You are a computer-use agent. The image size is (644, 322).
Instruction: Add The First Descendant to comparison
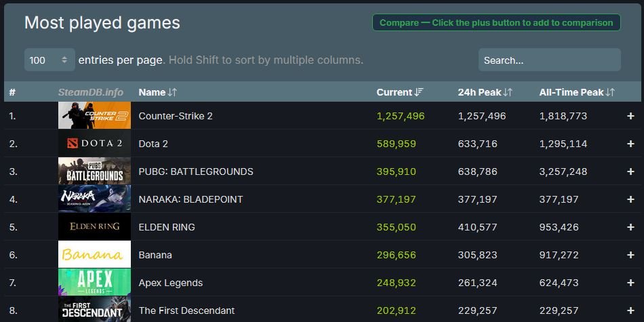click(630, 310)
